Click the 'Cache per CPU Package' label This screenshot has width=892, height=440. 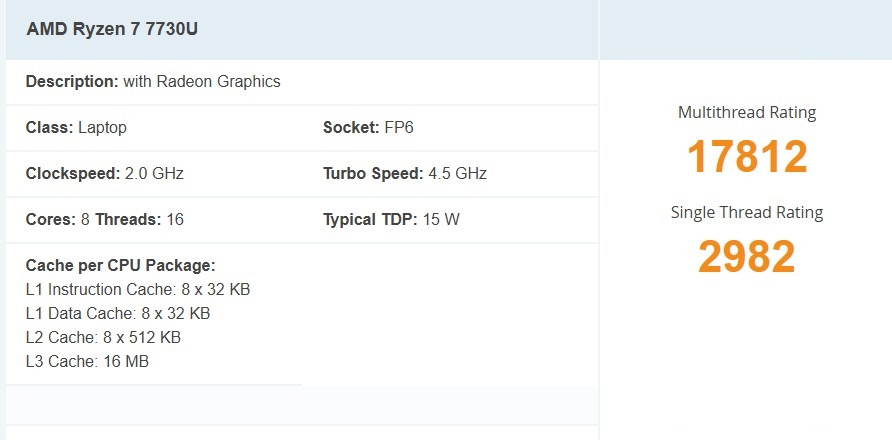click(x=120, y=266)
